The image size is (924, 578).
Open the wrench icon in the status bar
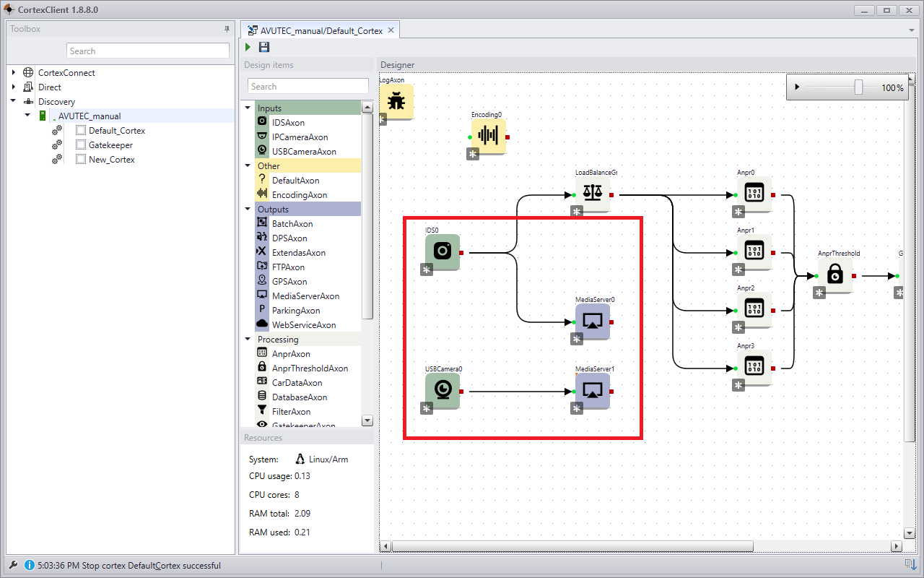pos(13,565)
